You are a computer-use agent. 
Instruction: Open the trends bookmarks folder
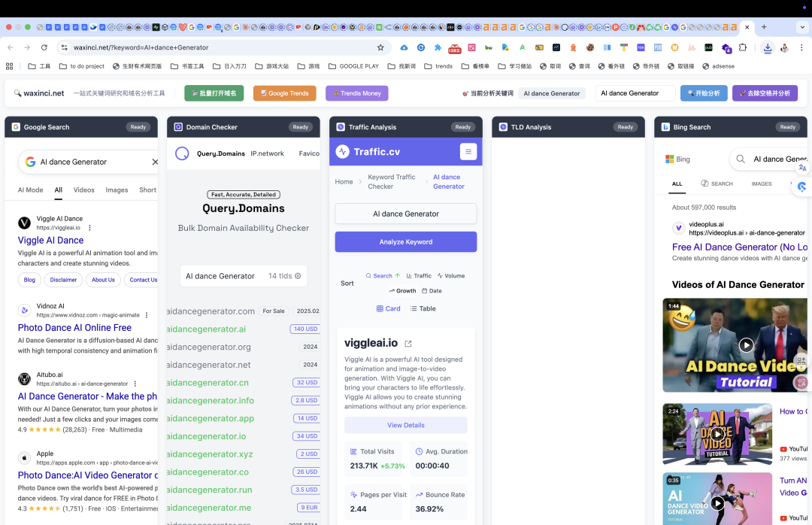[438, 66]
